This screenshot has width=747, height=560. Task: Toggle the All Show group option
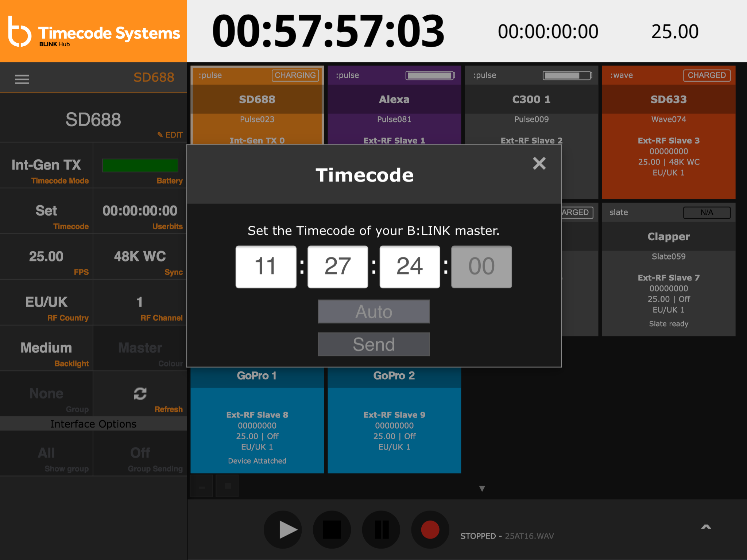tap(47, 453)
